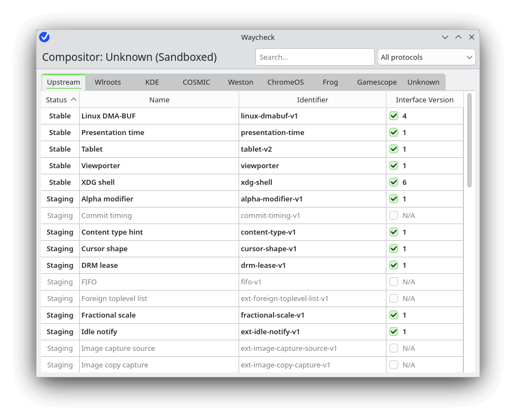
Task: Select the cursor-shape-v1 identifier cell
Action: click(x=269, y=248)
